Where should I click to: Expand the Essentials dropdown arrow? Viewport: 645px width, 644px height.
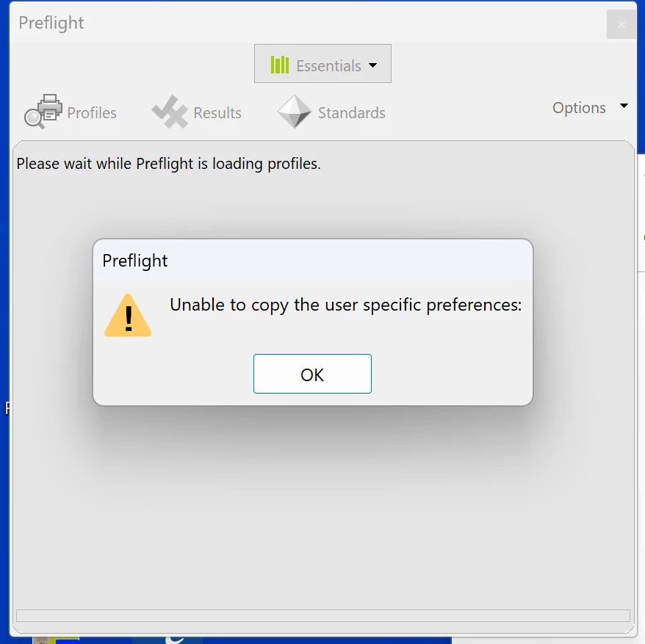tap(372, 65)
